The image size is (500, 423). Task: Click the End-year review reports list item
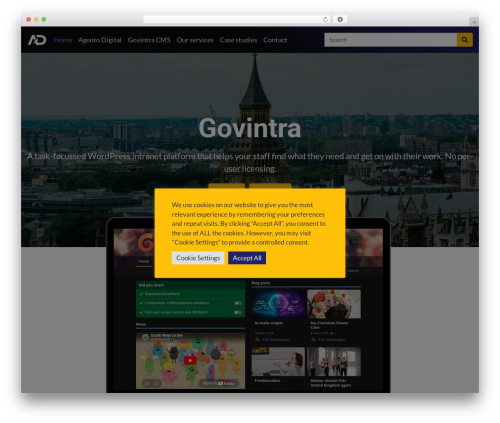(190, 312)
